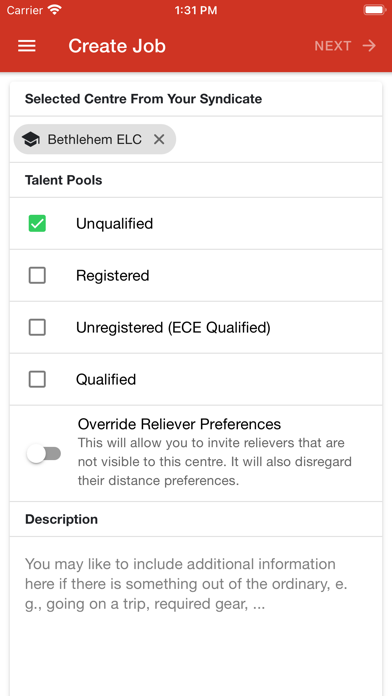This screenshot has width=392, height=696.
Task: Tap the graduation cap centre icon
Action: [31, 139]
